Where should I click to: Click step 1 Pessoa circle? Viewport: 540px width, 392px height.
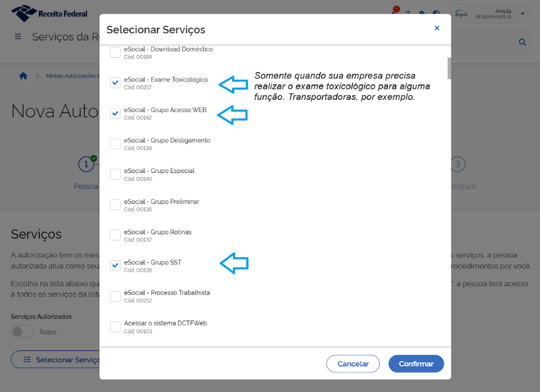[x=86, y=164]
